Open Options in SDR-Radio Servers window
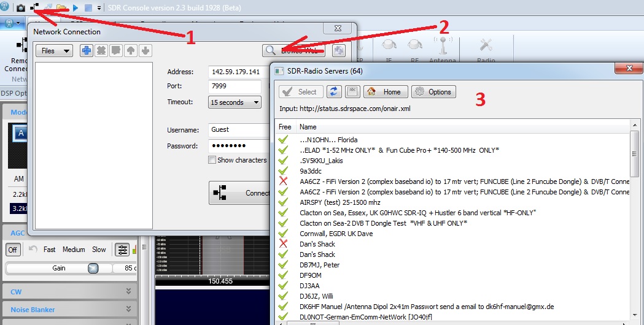 tap(433, 91)
